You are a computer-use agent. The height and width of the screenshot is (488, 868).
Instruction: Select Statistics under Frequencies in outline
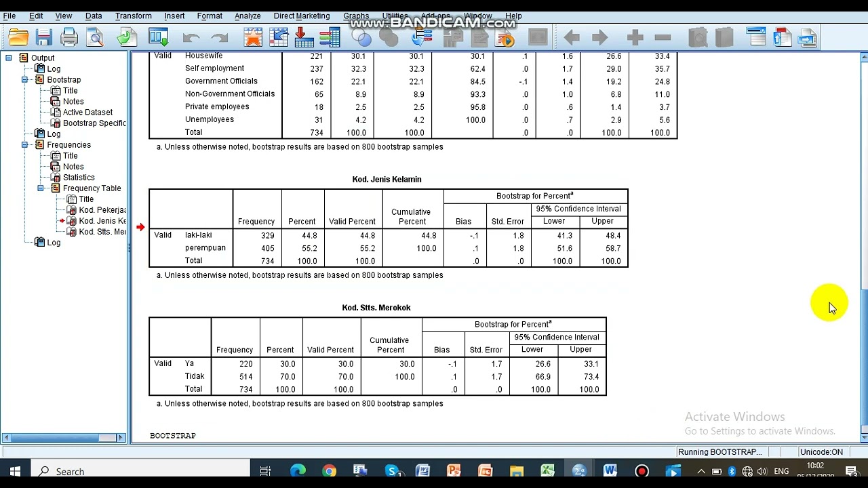click(79, 178)
